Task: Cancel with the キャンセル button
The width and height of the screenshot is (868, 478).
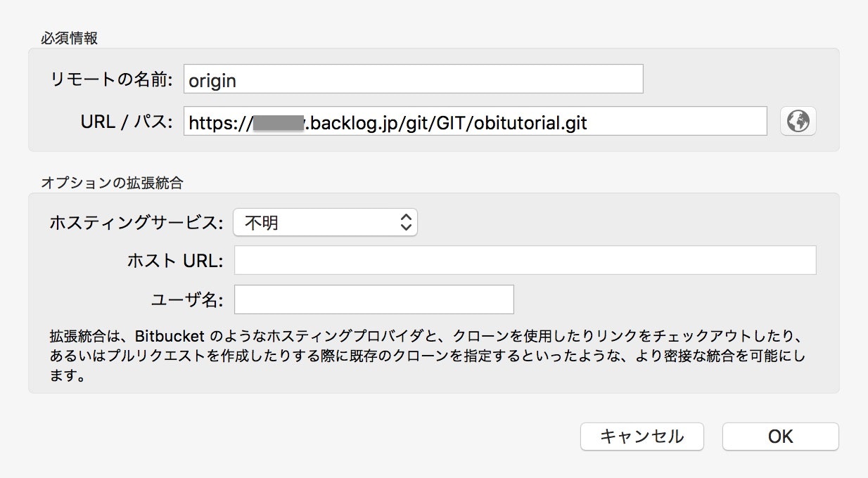Action: (x=642, y=437)
